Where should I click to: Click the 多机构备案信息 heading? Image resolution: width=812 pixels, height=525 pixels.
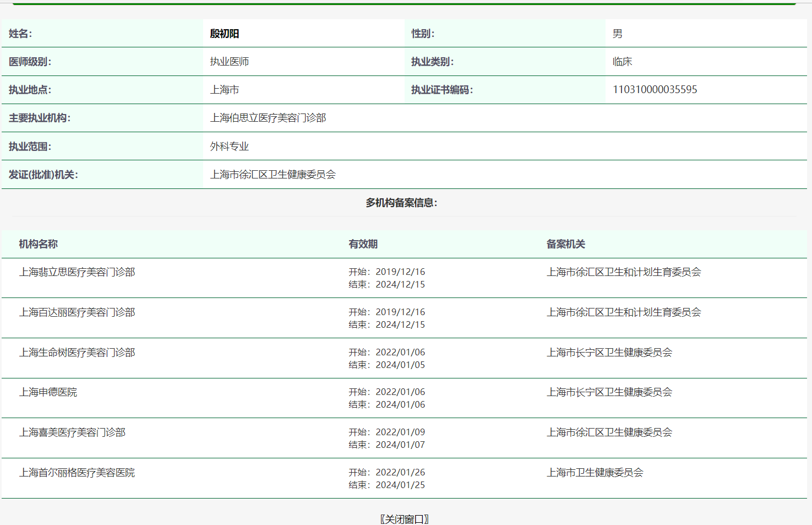pos(402,203)
